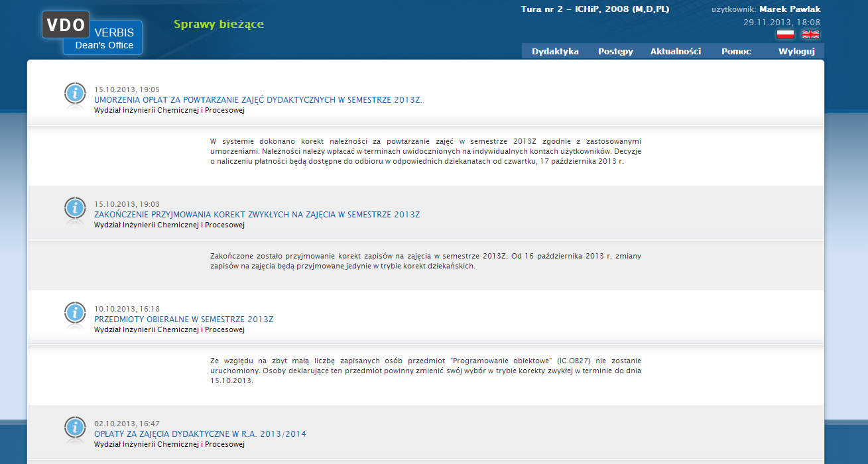Image resolution: width=868 pixels, height=464 pixels.
Task: Open the Dydaktyka menu
Action: coord(555,51)
